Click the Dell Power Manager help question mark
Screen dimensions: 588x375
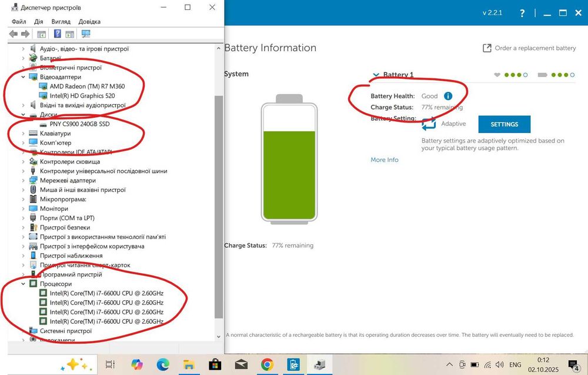click(x=522, y=13)
